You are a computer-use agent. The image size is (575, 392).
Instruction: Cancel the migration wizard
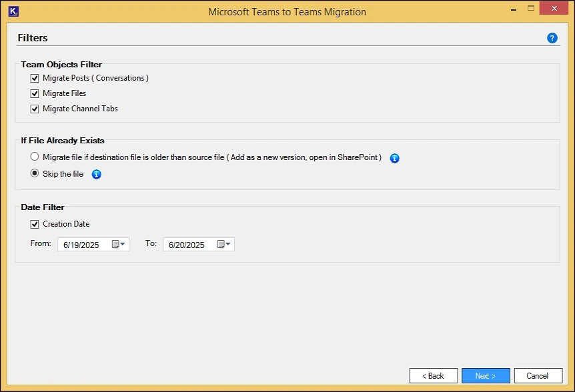tap(538, 376)
